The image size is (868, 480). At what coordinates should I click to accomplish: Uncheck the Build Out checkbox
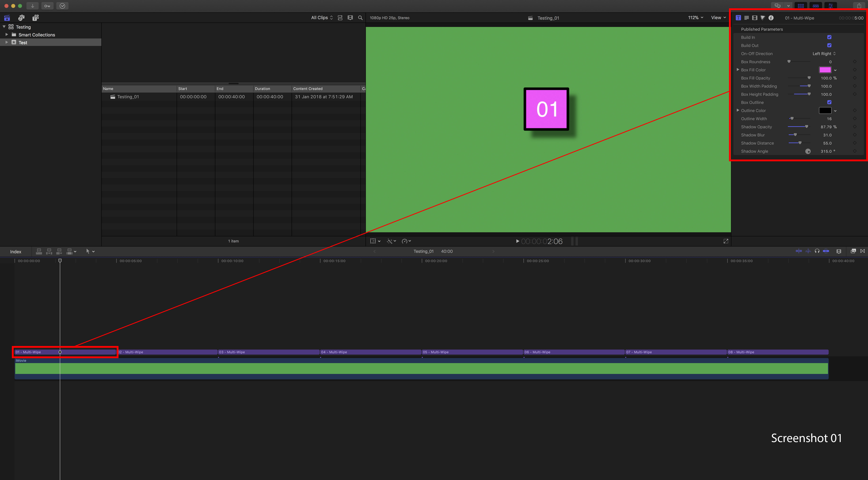point(829,45)
